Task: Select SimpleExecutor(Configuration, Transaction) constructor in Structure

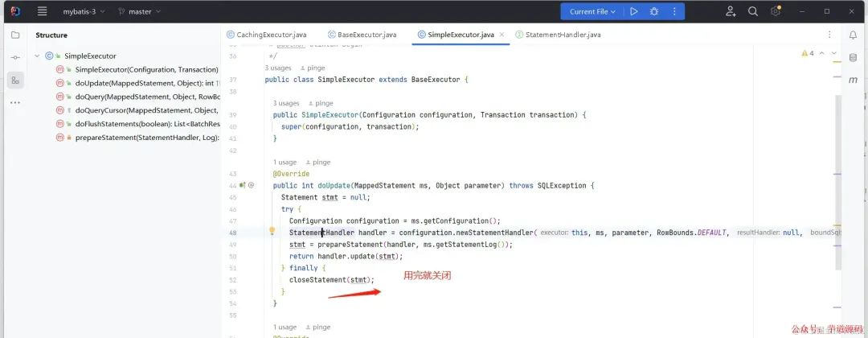Action: [146, 69]
